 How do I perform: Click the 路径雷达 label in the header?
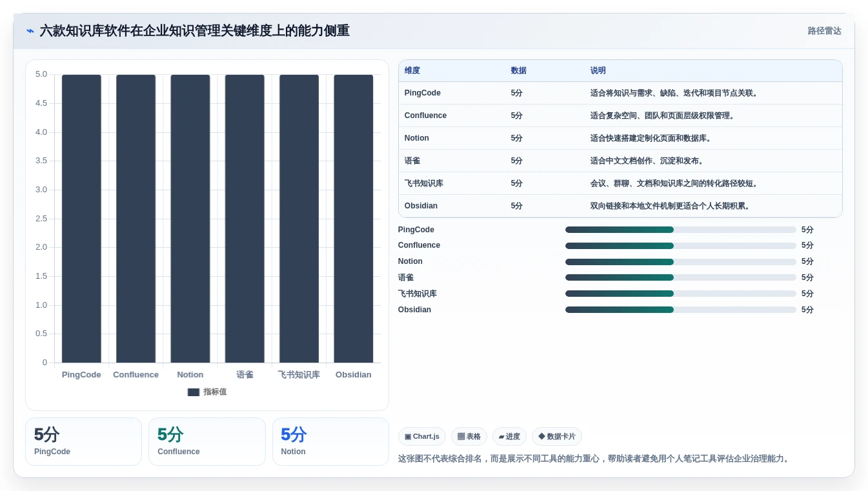(824, 31)
